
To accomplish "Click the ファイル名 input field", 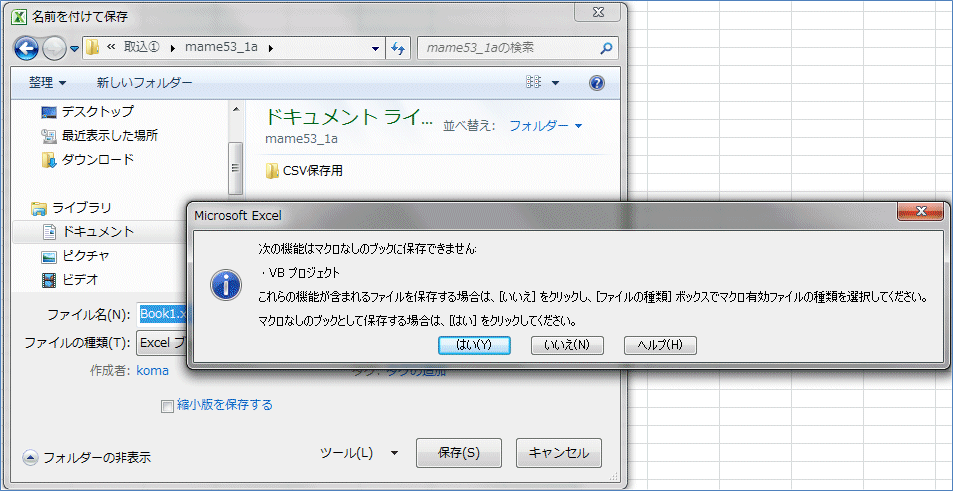I will pyautogui.click(x=162, y=314).
